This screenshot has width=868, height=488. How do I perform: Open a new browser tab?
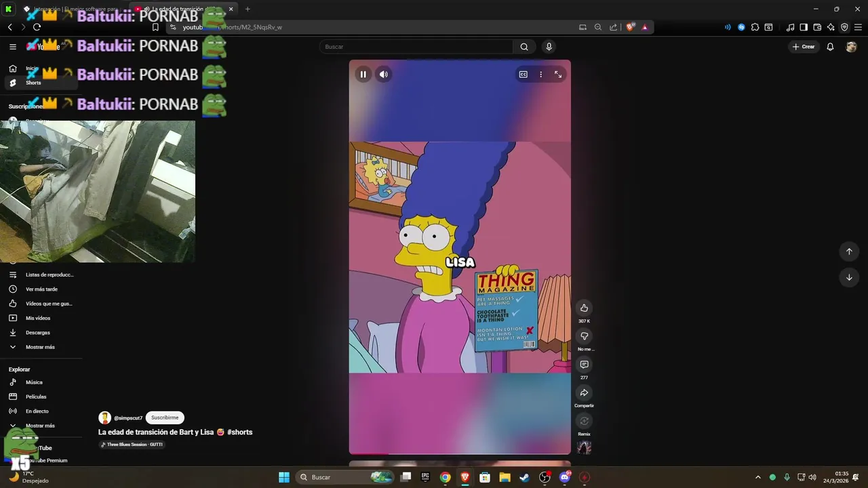coord(248,9)
